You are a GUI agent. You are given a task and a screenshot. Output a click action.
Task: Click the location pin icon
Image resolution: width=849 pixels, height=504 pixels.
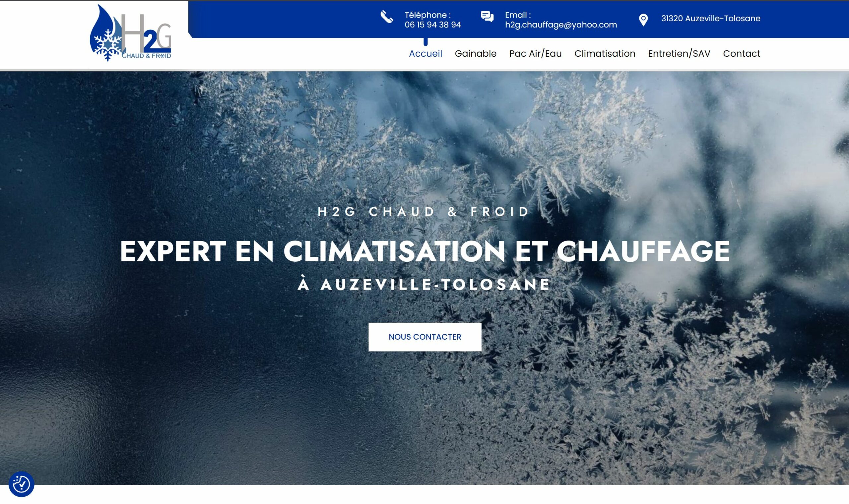click(643, 20)
